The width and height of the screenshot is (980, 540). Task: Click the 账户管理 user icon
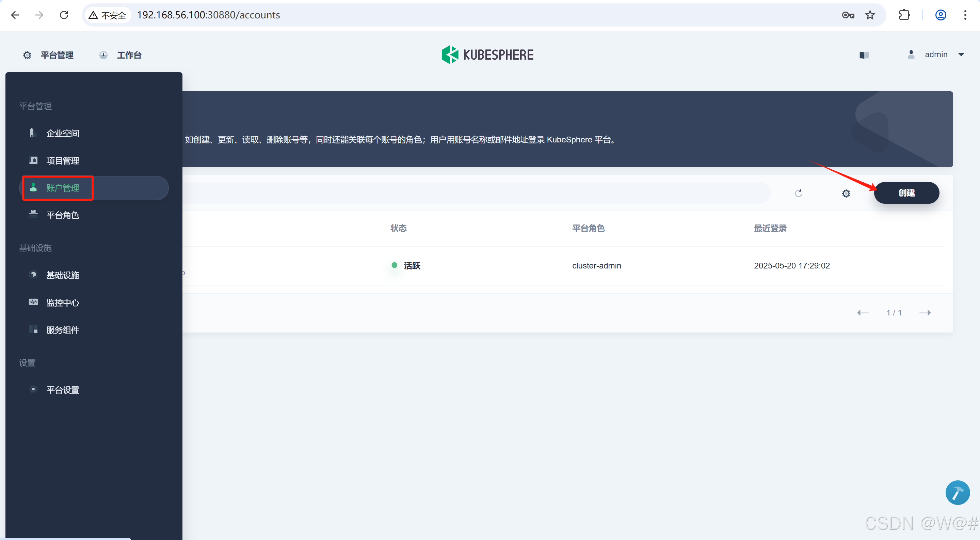pos(33,187)
